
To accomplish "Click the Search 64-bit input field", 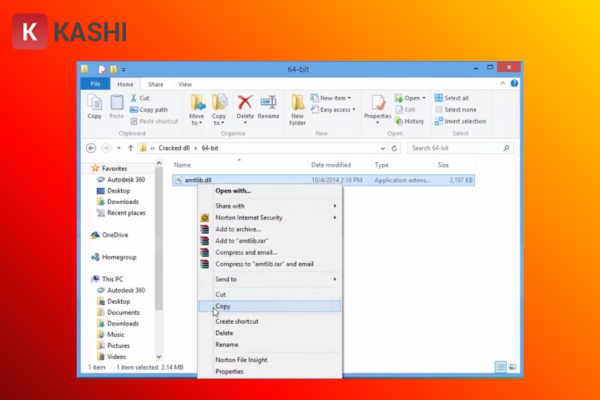I will (461, 148).
